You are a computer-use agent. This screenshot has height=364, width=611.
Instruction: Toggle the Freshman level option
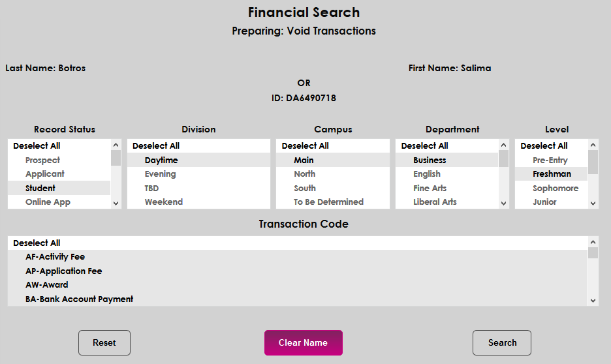(x=552, y=174)
